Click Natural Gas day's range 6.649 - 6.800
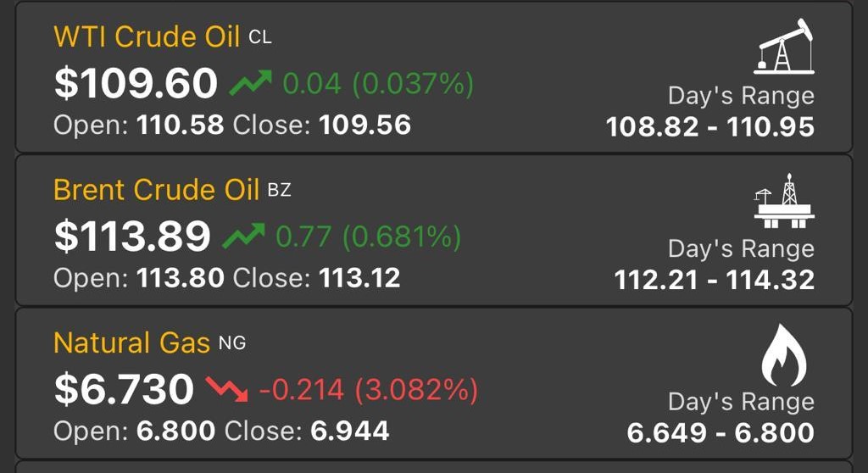Viewport: 868px width, 473px height. pos(721,432)
